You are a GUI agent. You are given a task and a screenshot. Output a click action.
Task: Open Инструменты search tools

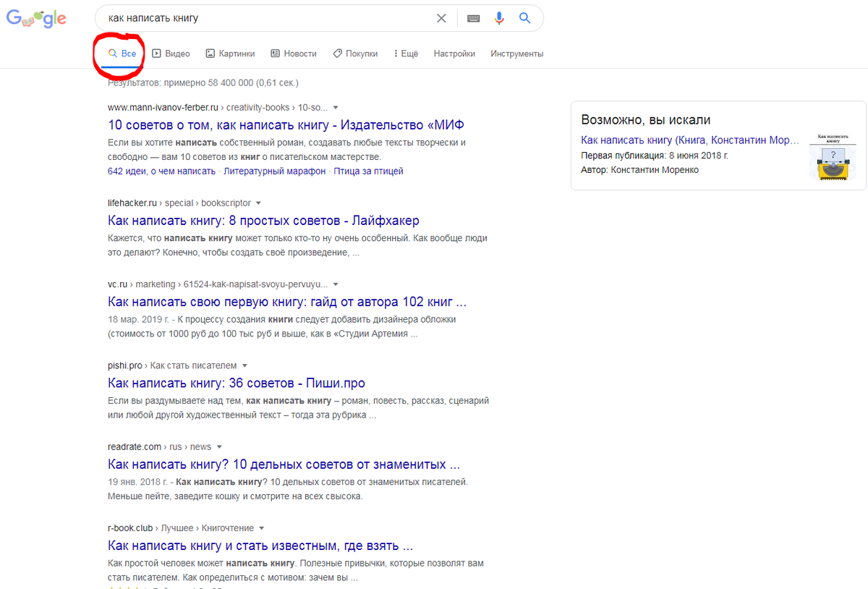[x=516, y=54]
